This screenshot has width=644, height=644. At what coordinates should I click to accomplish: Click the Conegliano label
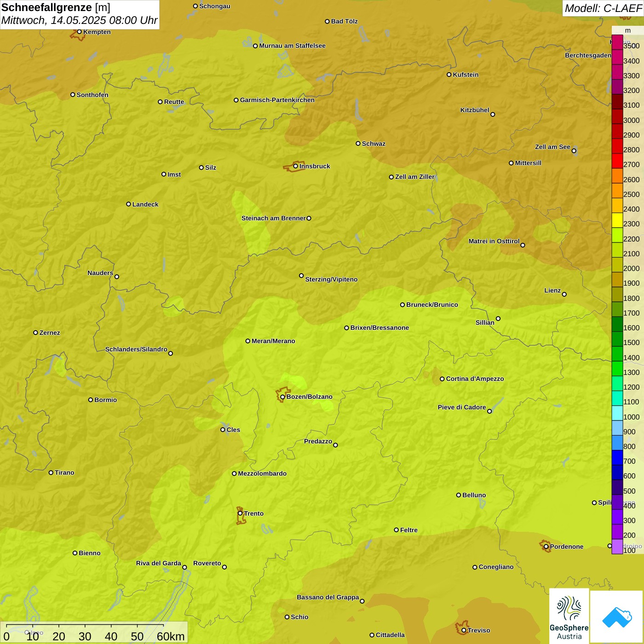[496, 567]
